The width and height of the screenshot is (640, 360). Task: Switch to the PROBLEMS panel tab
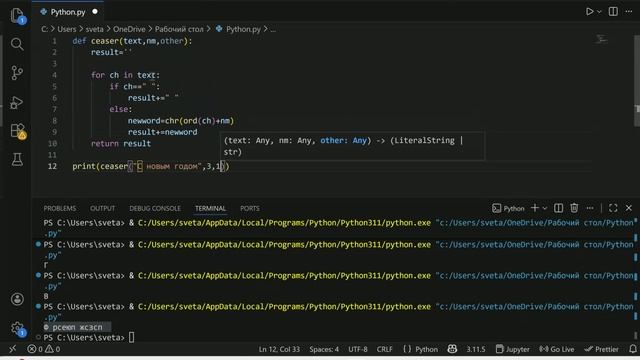[60, 208]
